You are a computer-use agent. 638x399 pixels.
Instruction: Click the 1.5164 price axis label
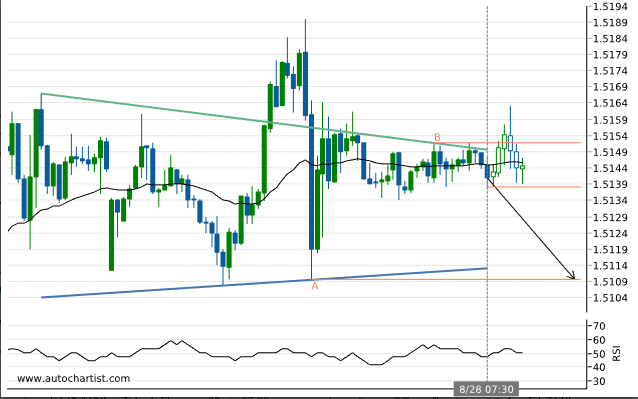click(x=610, y=103)
